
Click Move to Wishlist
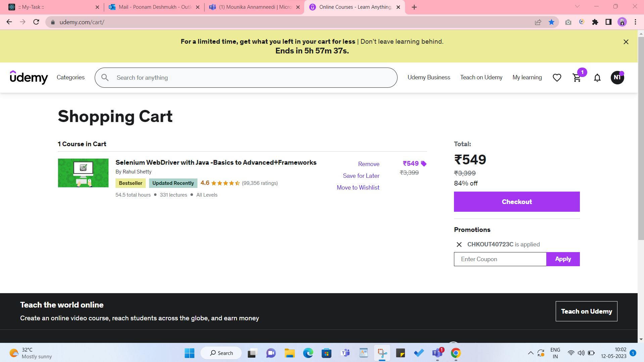click(358, 188)
